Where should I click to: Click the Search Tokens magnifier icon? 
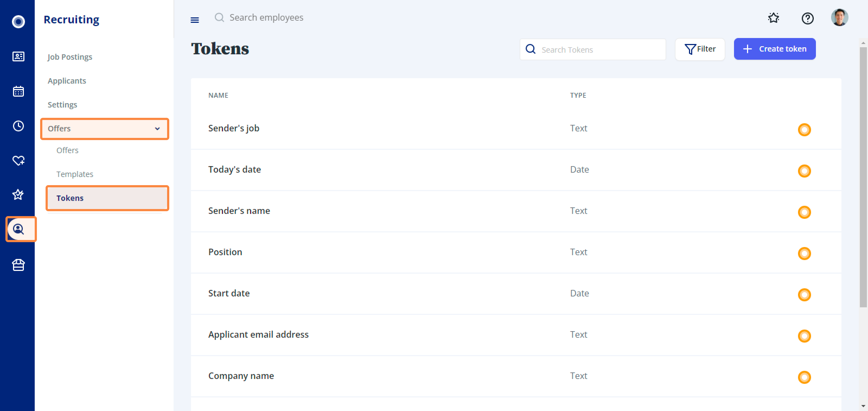click(x=530, y=49)
